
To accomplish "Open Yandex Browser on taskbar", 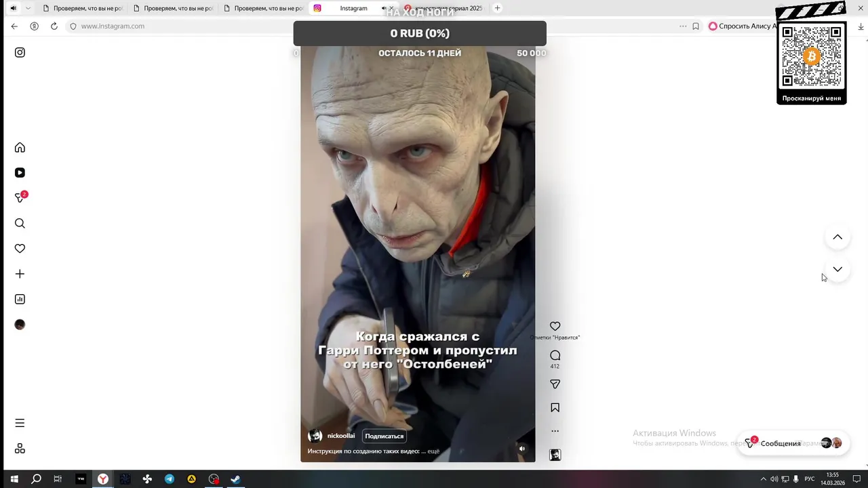I will 102,479.
